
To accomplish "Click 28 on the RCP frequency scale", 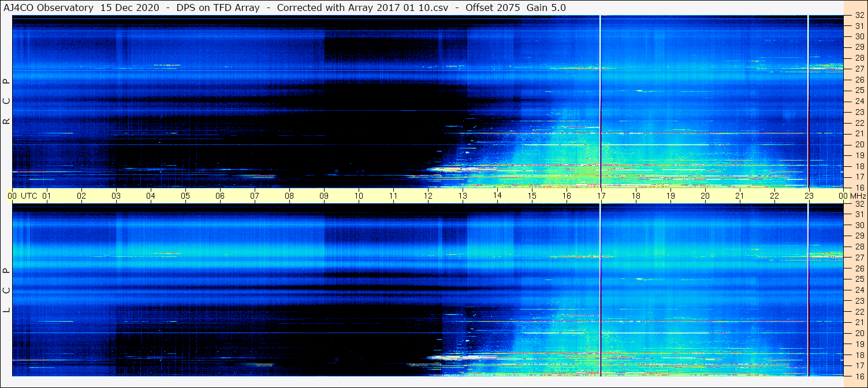I will pyautogui.click(x=859, y=58).
